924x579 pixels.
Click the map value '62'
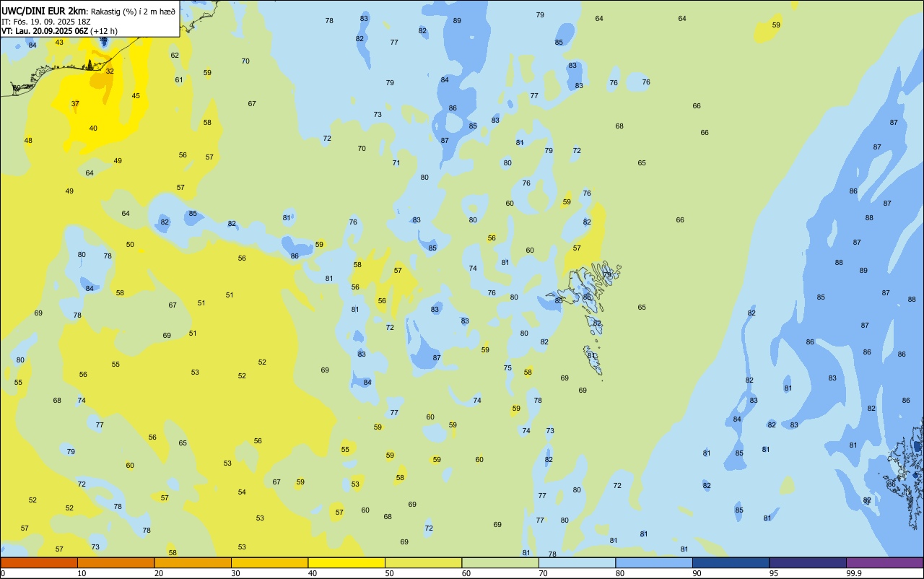click(x=175, y=55)
